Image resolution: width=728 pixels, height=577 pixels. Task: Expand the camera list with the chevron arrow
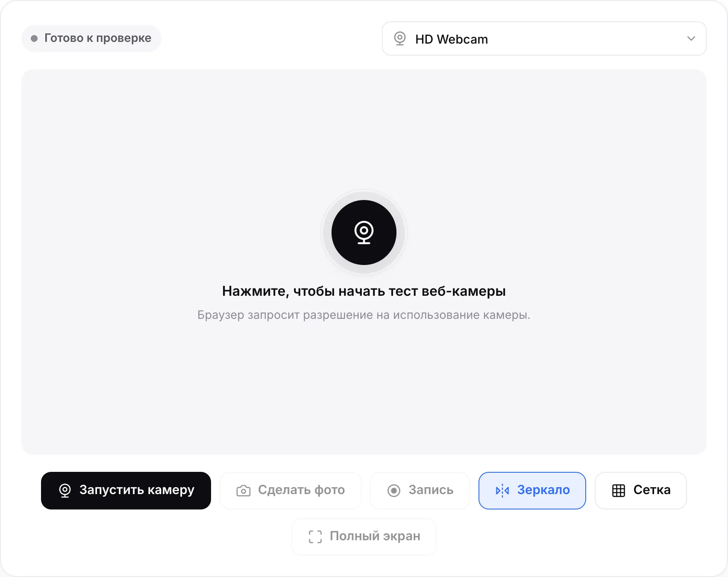pyautogui.click(x=691, y=38)
